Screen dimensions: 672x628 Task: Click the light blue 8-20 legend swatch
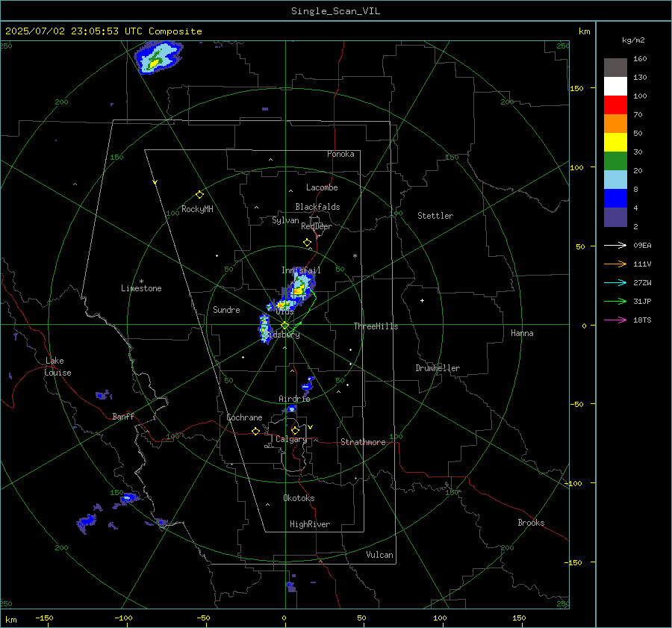(x=615, y=180)
